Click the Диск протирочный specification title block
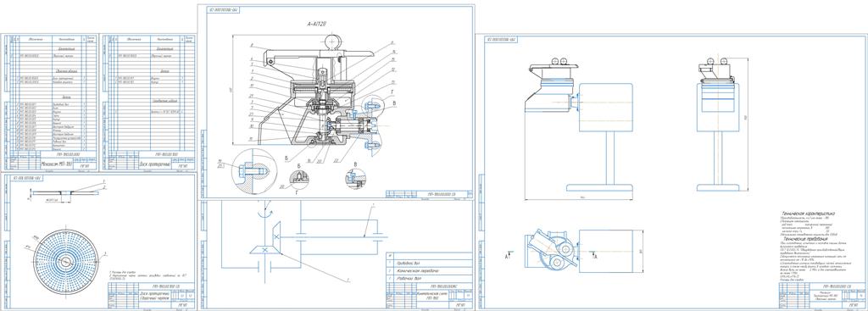Screen dimensions: 868x311 click(x=153, y=164)
